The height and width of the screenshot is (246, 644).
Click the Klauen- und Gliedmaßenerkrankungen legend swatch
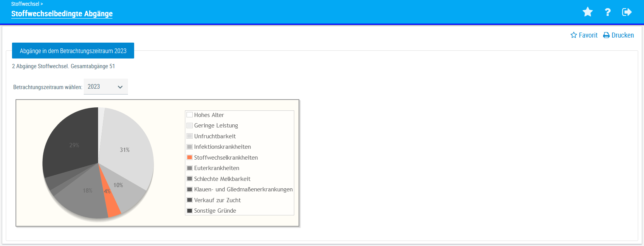(x=190, y=189)
